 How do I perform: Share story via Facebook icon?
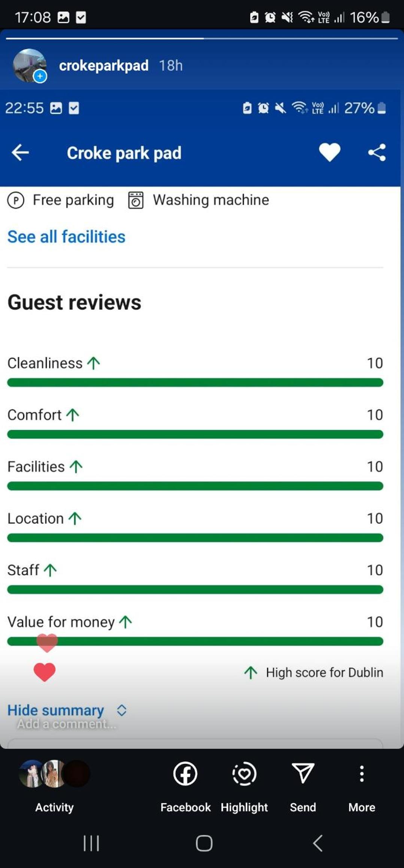pyautogui.click(x=185, y=786)
